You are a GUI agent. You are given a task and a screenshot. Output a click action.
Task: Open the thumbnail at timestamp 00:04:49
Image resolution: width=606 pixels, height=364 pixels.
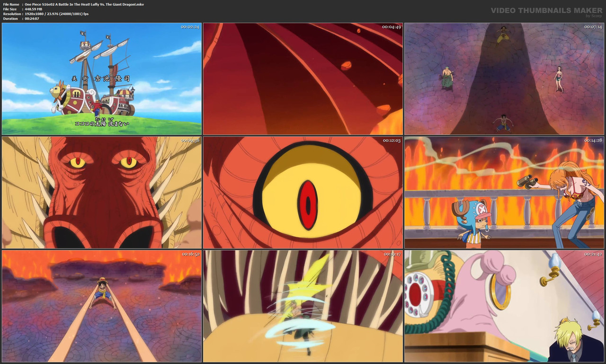pos(303,79)
